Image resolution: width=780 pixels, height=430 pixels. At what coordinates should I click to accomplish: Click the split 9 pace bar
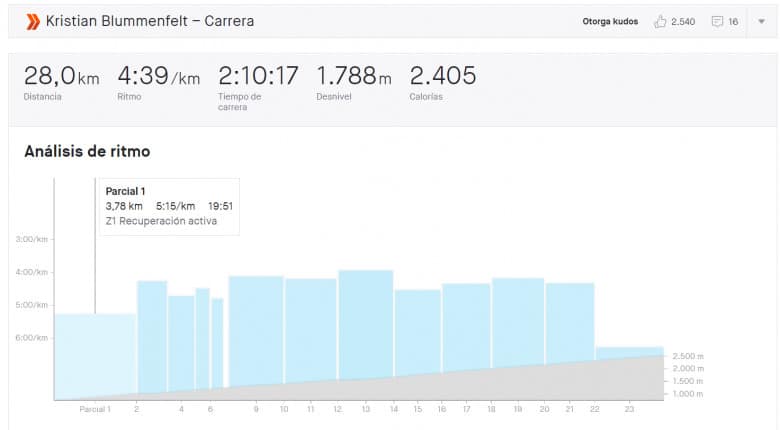[x=256, y=331]
